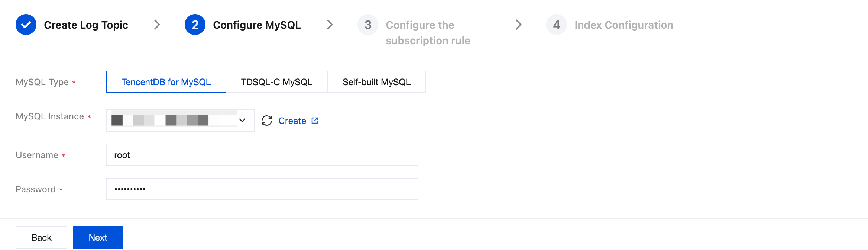Click the external link icon beside Create
868x250 pixels.
click(315, 121)
